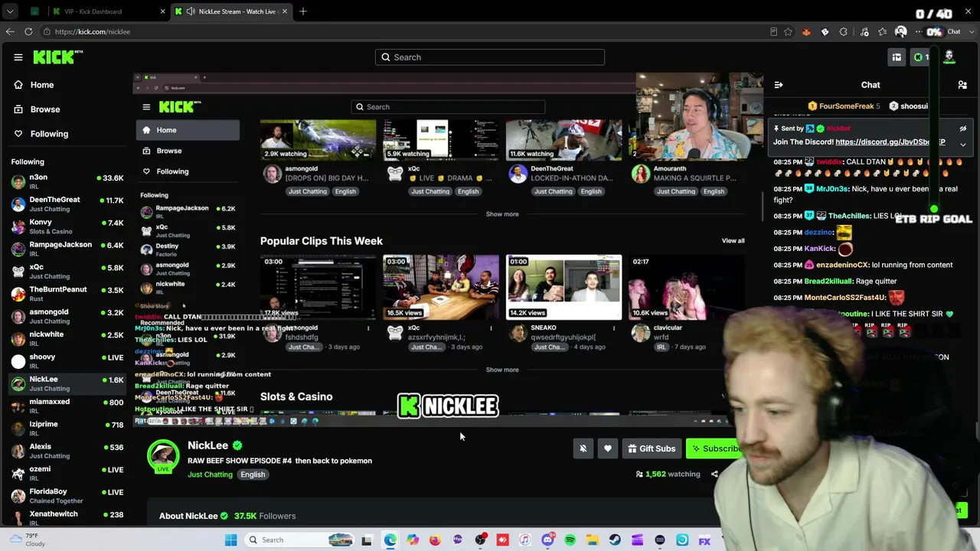Image resolution: width=980 pixels, height=551 pixels.
Task: Switch to the VIP - Kick Dashboard tab
Action: click(107, 11)
